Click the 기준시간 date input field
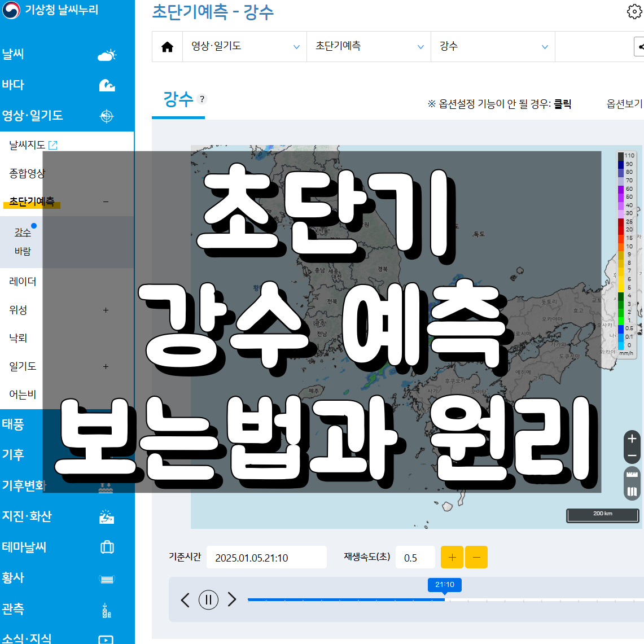Viewport: 644px width, 644px height. click(x=266, y=557)
